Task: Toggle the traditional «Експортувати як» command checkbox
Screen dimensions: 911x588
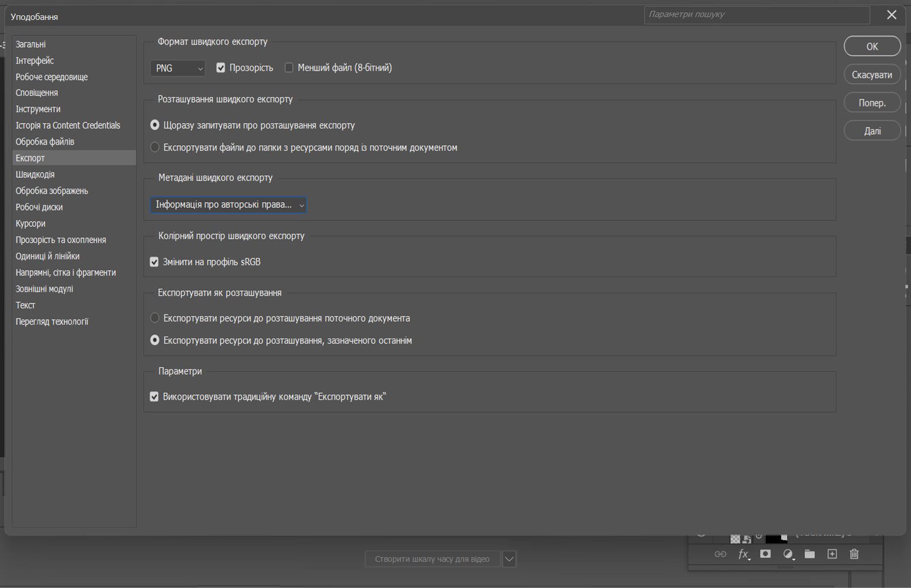Action: tap(154, 397)
